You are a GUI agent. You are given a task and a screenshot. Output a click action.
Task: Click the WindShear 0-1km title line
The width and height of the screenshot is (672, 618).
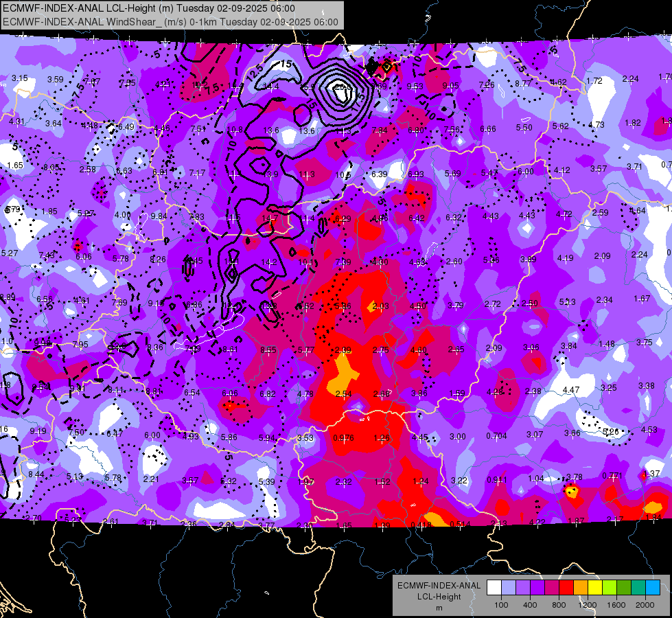click(170, 22)
